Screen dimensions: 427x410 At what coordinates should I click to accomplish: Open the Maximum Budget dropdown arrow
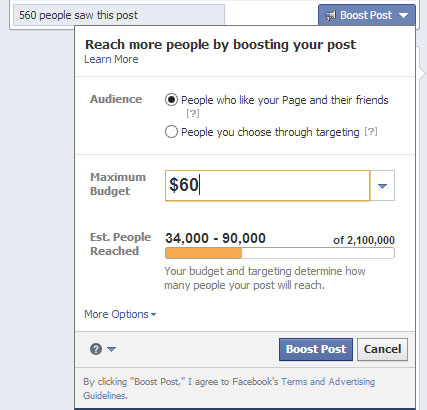[382, 186]
